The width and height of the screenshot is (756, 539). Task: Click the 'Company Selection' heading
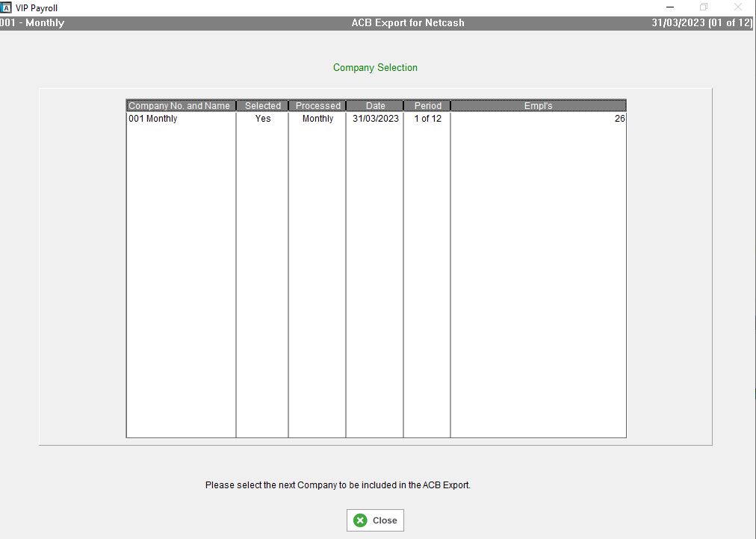[375, 67]
